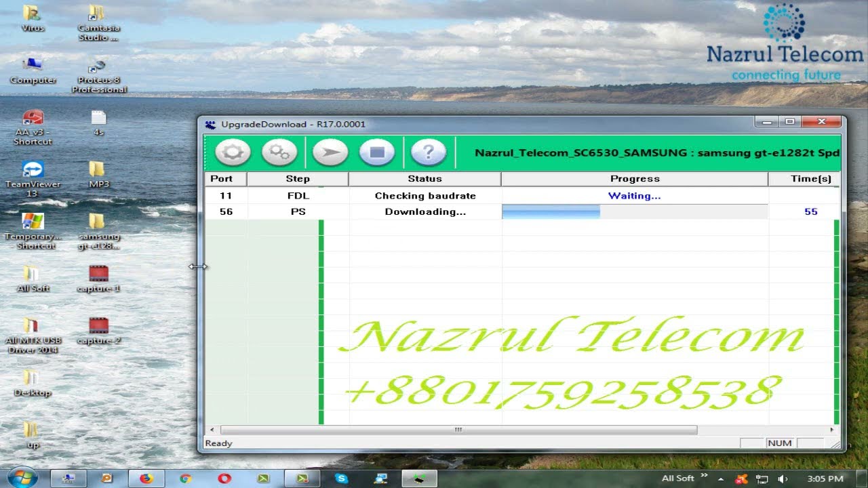
Task: Click the volume speaker tray icon
Action: coord(782,479)
